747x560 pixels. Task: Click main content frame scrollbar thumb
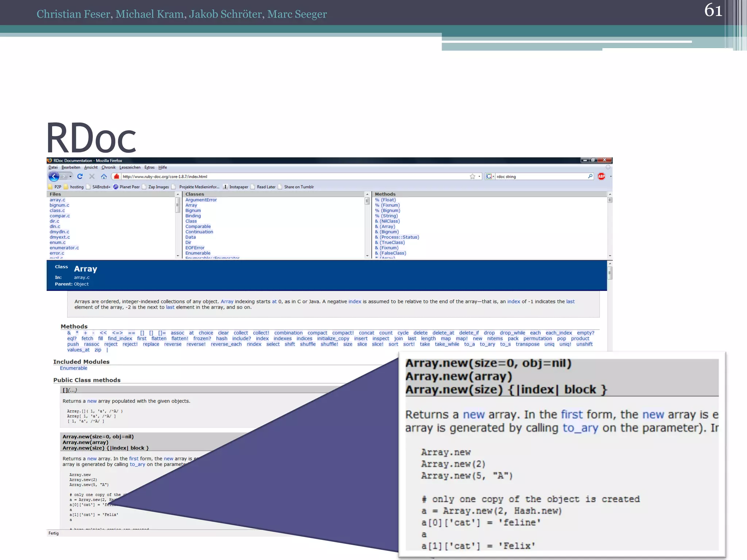point(610,273)
